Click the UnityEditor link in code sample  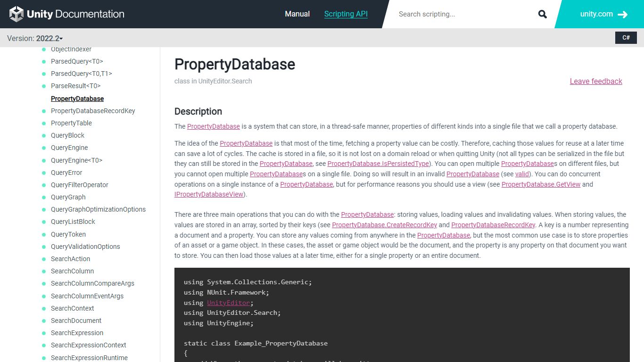coord(228,303)
